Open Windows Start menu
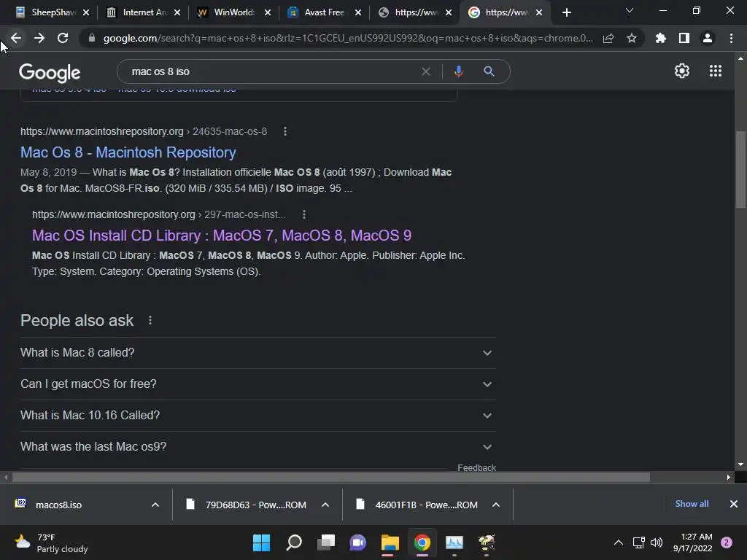 coord(261,542)
